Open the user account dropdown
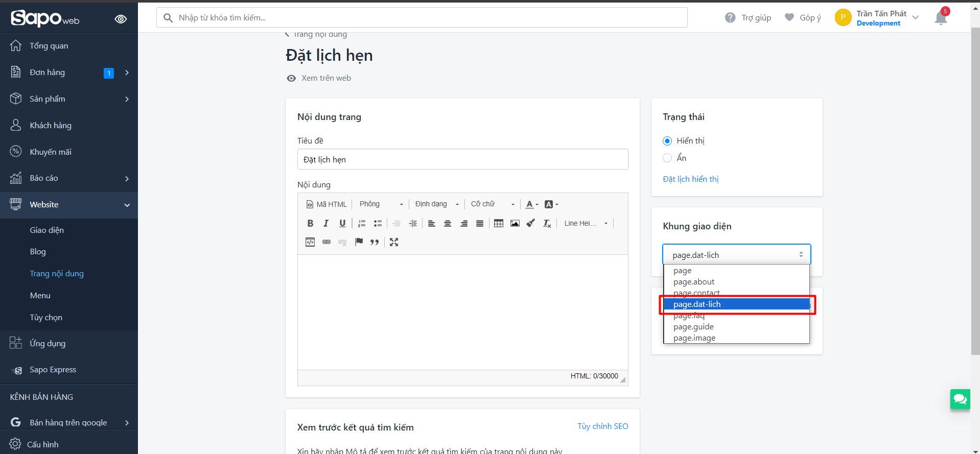This screenshot has height=454, width=980. coord(878,18)
